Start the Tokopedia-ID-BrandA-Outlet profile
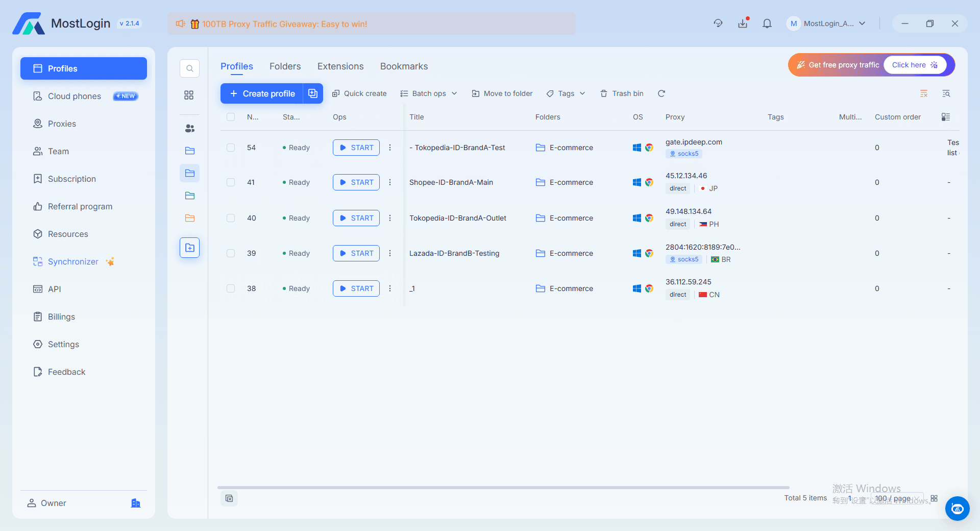 click(356, 218)
